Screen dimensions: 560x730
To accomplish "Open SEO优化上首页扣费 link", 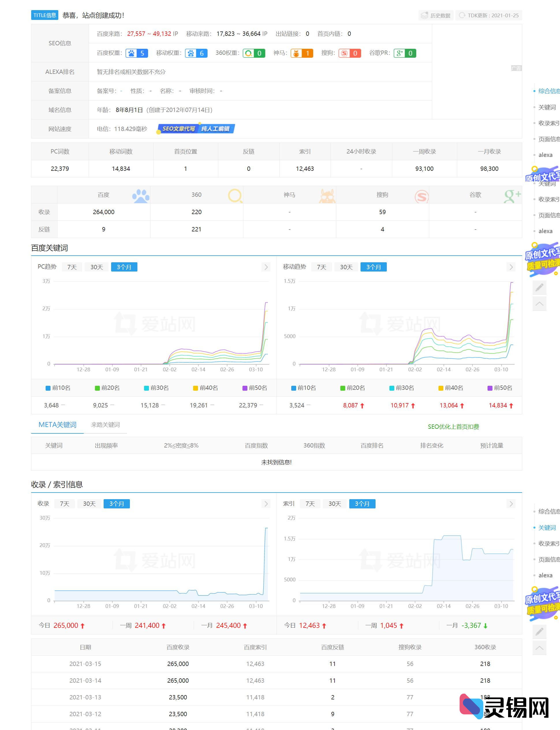I will [453, 427].
